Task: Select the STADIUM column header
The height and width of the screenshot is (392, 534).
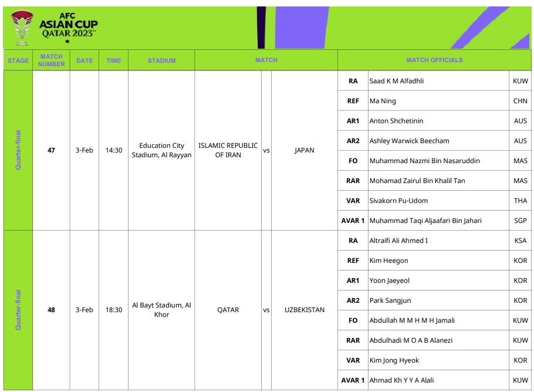Action: [162, 60]
